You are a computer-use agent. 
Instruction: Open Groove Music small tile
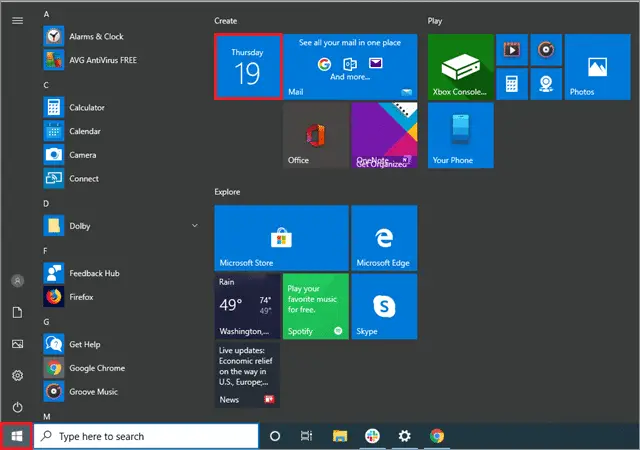pyautogui.click(x=546, y=50)
